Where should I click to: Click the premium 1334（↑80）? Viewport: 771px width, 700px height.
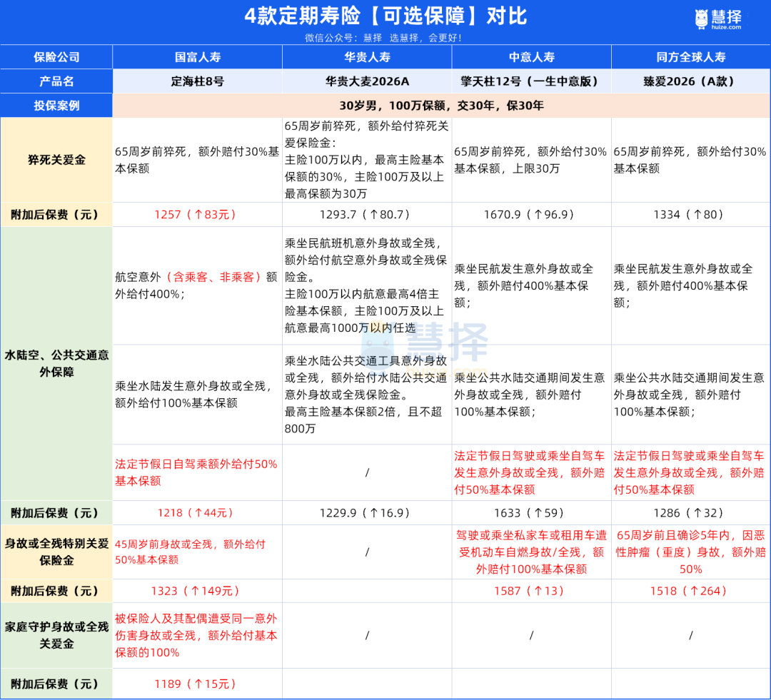click(690, 214)
